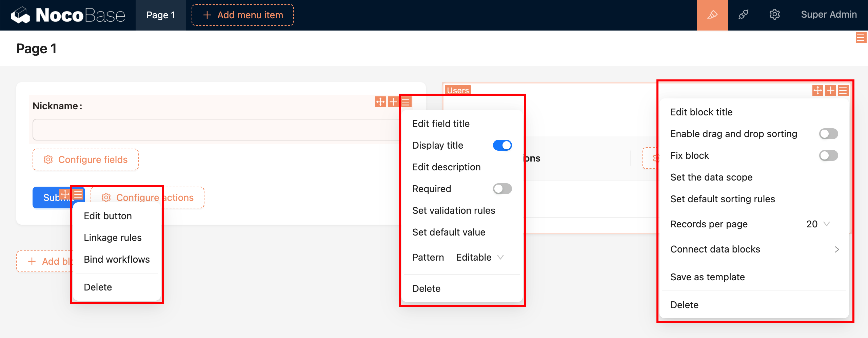Open the plugin manager icon
Screen dimensions: 868x338
[743, 15]
